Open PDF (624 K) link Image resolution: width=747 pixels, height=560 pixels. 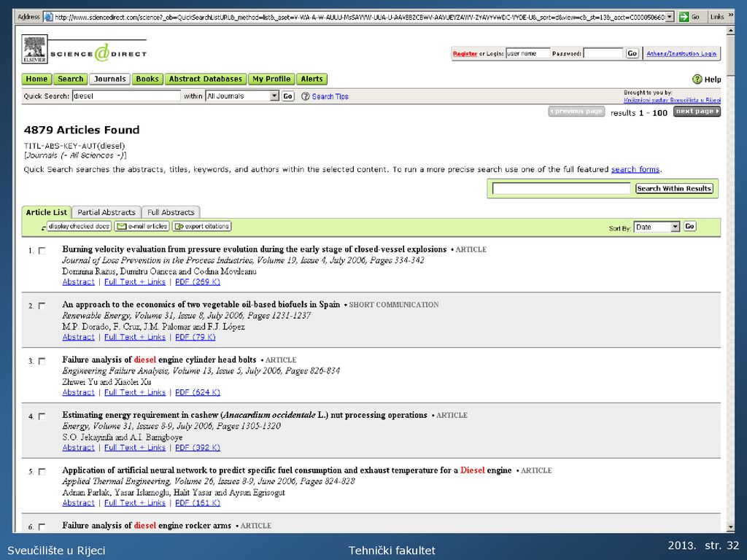pos(198,392)
